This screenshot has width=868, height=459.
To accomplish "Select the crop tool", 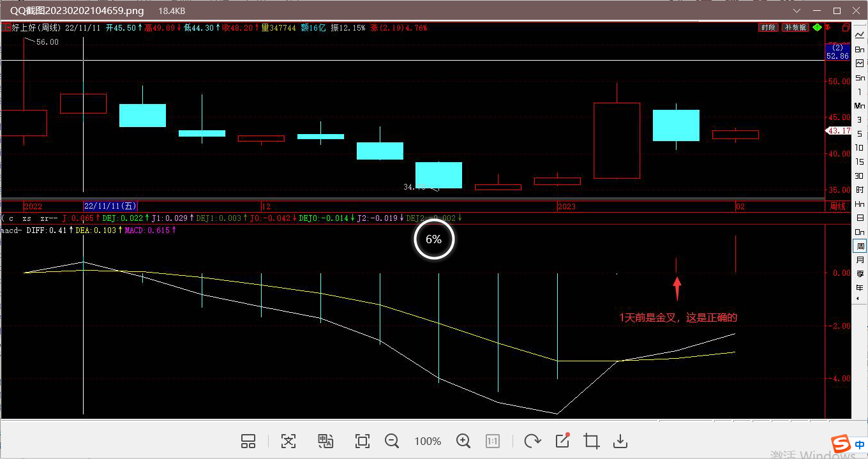I will coord(592,441).
